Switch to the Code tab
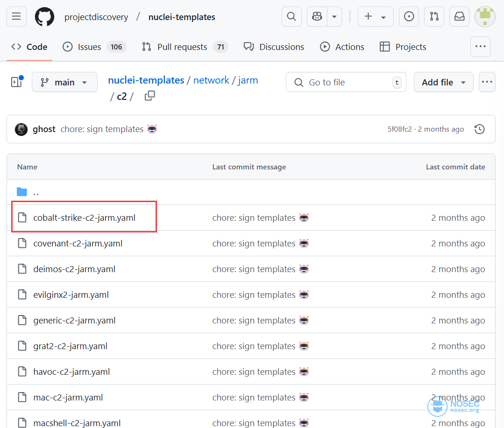 tap(29, 47)
